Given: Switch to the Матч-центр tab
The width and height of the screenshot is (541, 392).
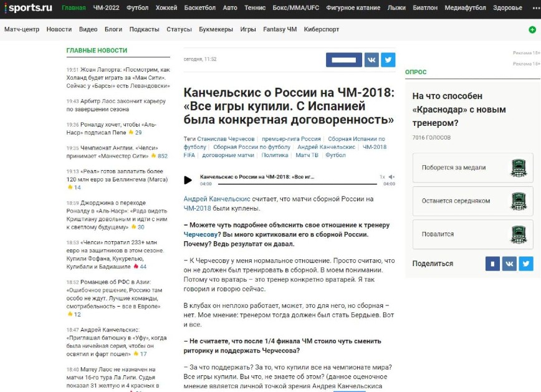Looking at the screenshot, I should (21, 29).
